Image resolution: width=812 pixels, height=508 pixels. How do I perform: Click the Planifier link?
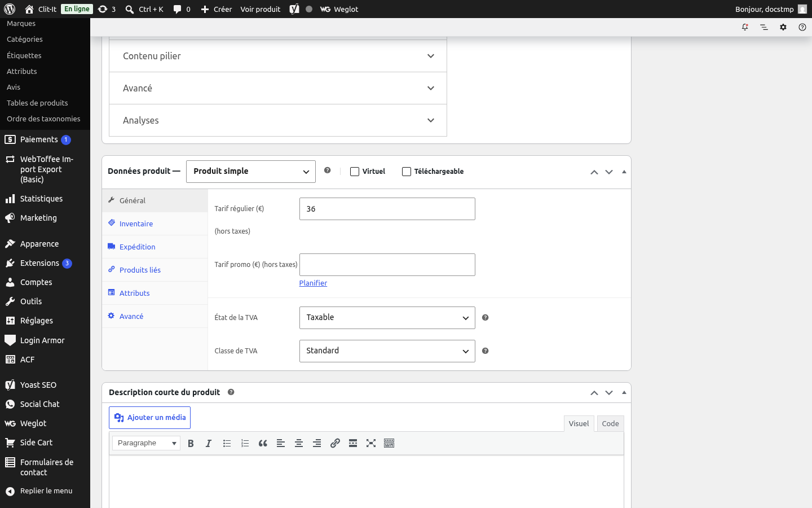tap(313, 283)
